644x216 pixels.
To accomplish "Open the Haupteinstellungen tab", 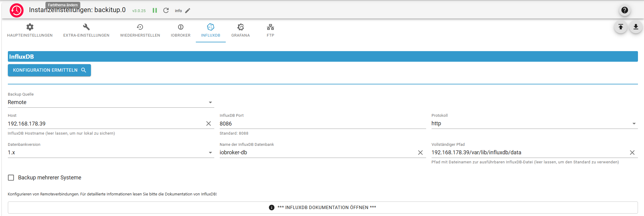I will 30,31.
